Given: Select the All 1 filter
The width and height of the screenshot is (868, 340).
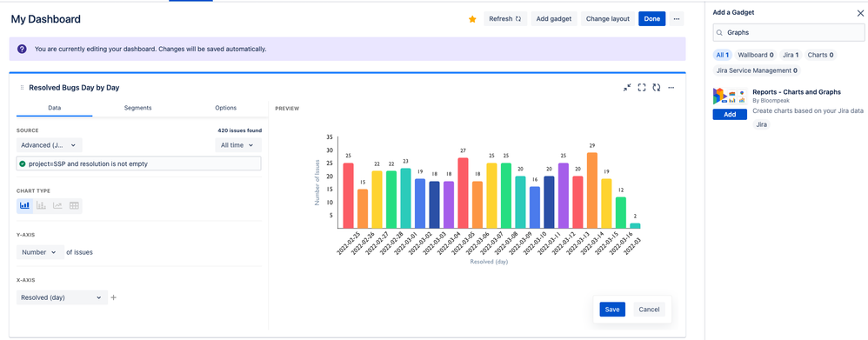Looking at the screenshot, I should point(723,55).
